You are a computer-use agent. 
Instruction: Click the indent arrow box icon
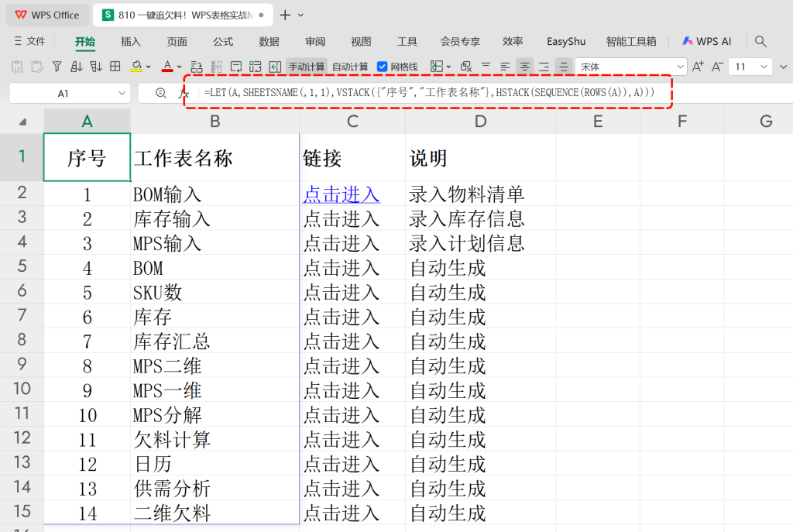tap(275, 67)
